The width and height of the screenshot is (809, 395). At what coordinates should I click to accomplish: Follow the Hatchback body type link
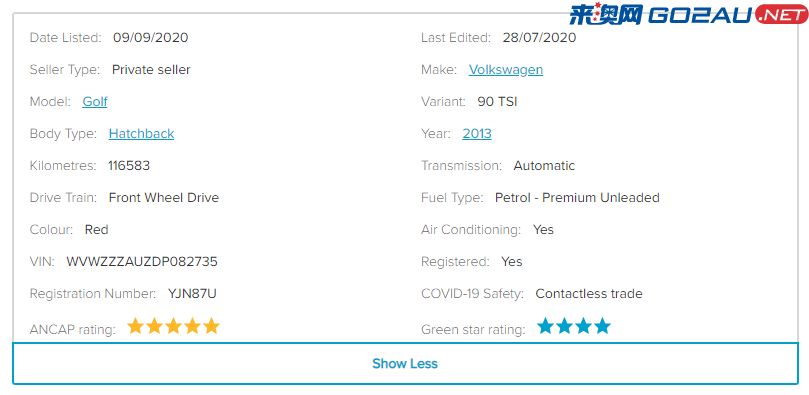(x=141, y=134)
